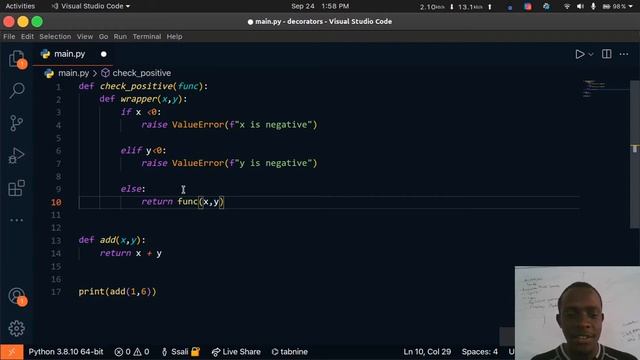Image resolution: width=640 pixels, height=360 pixels.
Task: Select the Python 3.8.10 64-bit interpreter
Action: tap(66, 352)
